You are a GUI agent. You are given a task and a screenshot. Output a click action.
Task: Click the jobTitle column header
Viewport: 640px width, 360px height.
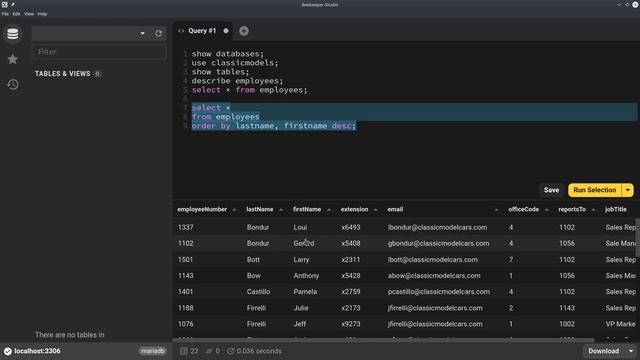pos(616,209)
